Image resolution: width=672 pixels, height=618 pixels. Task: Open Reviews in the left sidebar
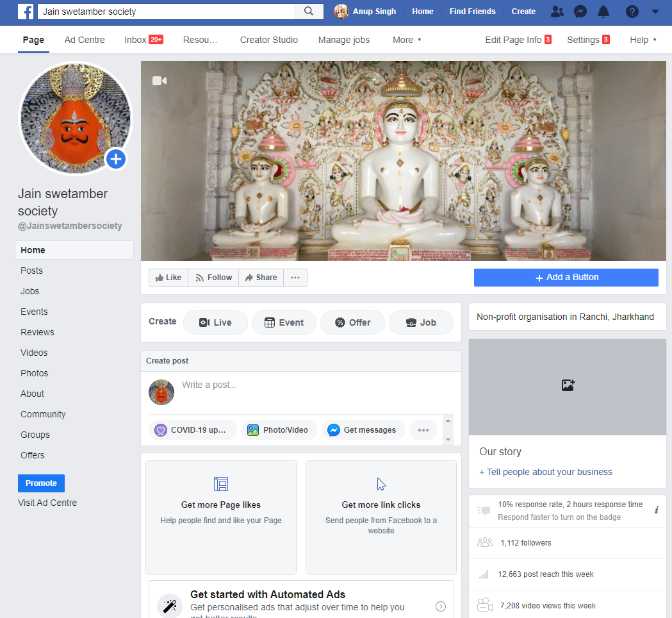(37, 332)
